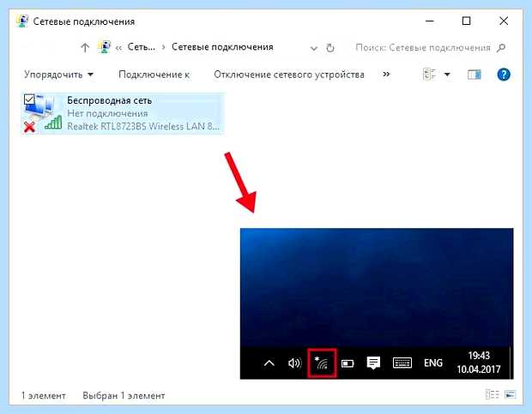Open the help question mark button
The image size is (532, 414).
(x=504, y=75)
